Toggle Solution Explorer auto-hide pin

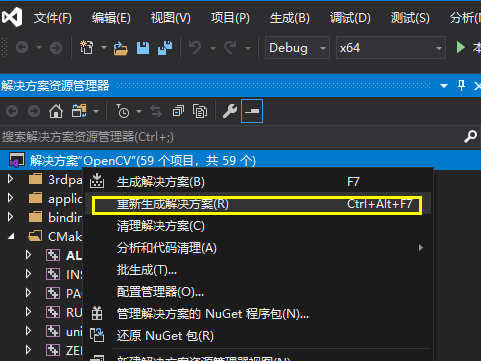point(461,86)
